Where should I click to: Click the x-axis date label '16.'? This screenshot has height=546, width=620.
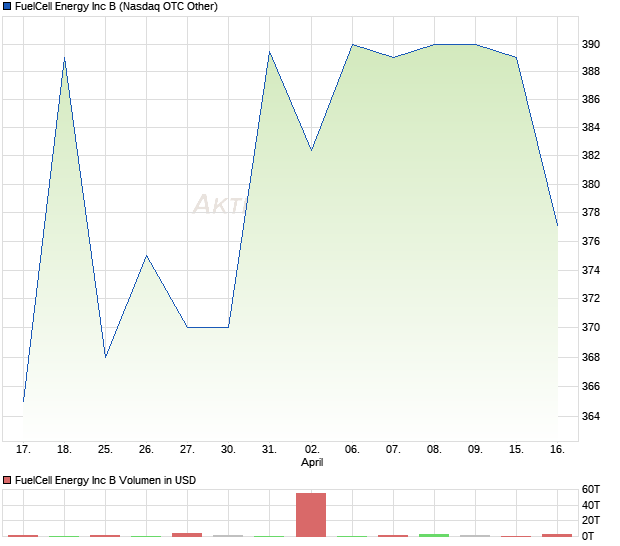[x=558, y=450]
